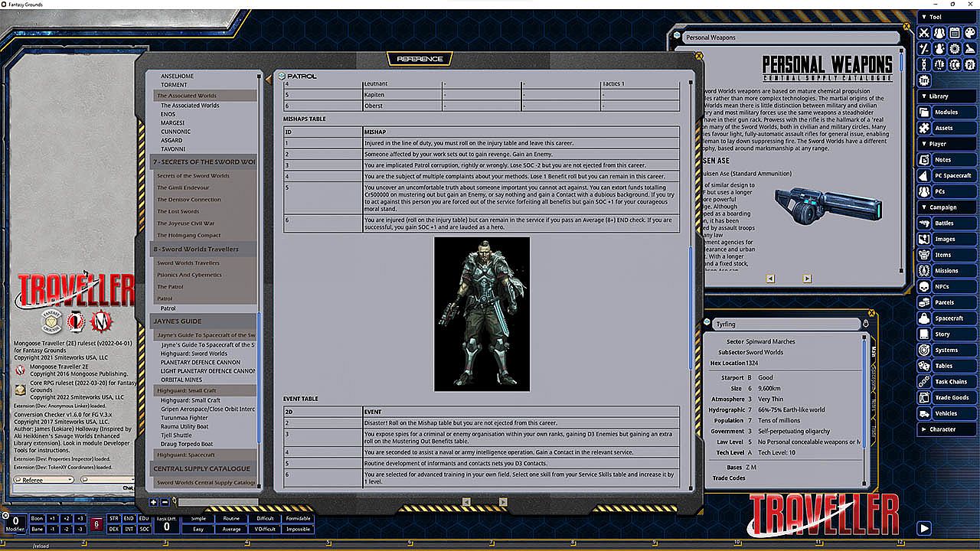Click the minus font-size button in Reference

pos(164,502)
